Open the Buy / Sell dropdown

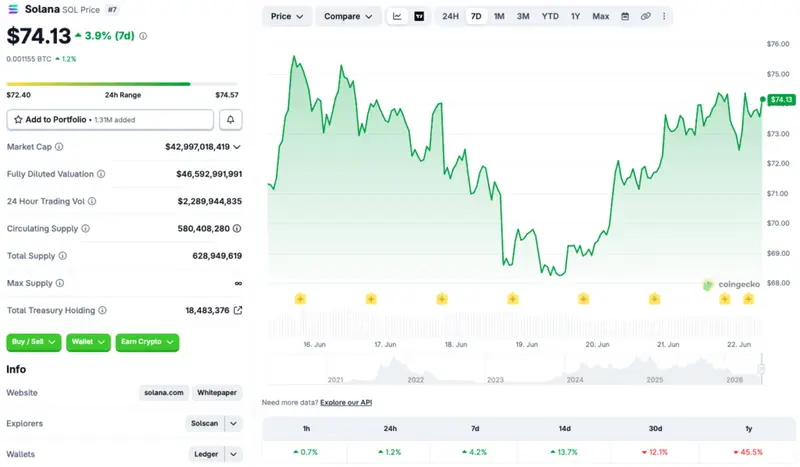34,342
